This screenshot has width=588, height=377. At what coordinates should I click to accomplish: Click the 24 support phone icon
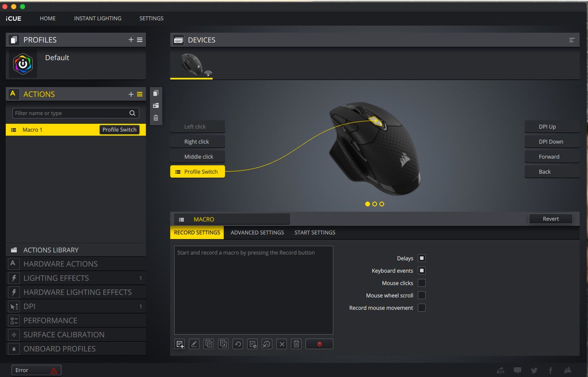point(501,371)
